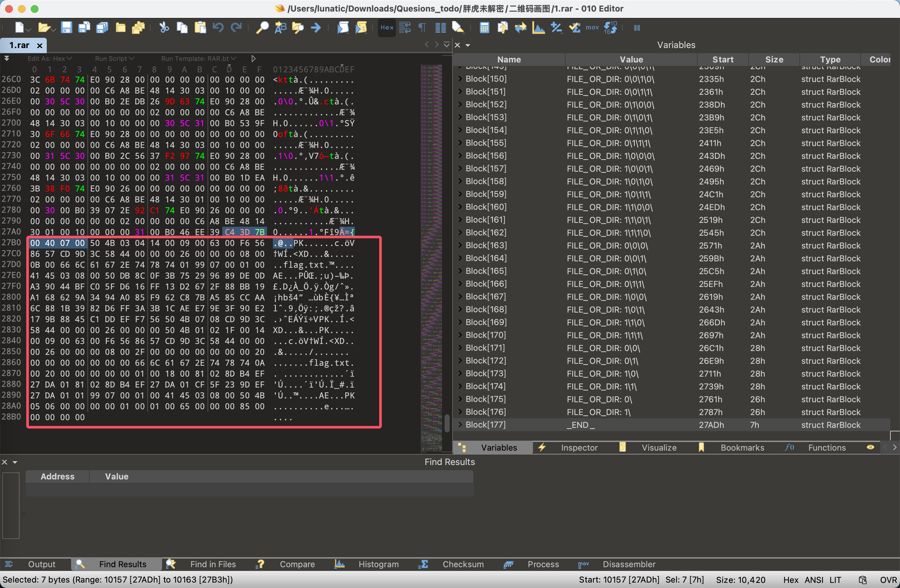Toggle the OVR overwrite mode indicator

[x=888, y=580]
